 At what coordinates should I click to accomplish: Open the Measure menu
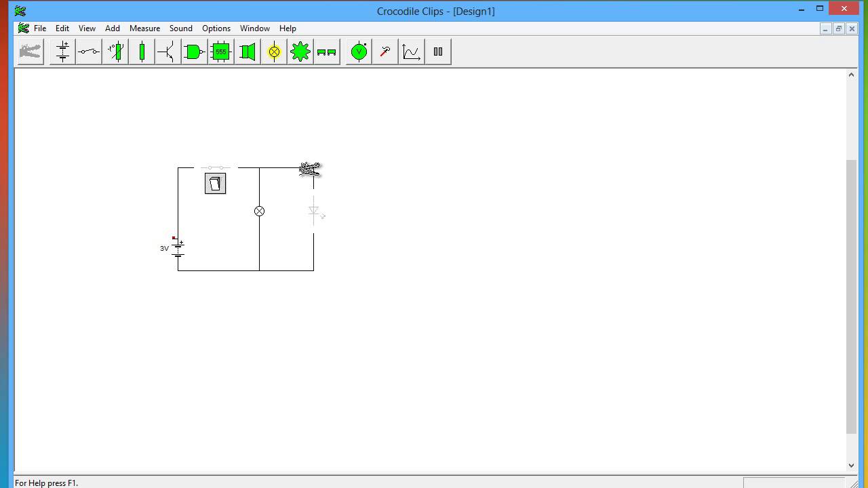(x=145, y=28)
